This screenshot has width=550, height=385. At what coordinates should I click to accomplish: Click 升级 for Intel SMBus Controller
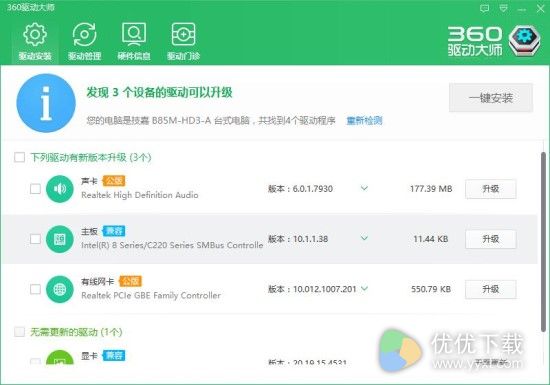point(490,239)
